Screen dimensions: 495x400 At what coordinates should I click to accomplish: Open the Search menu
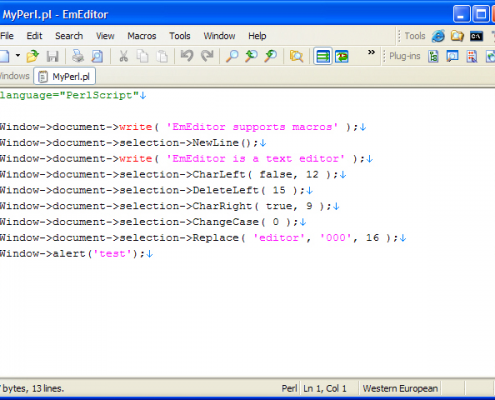click(69, 36)
